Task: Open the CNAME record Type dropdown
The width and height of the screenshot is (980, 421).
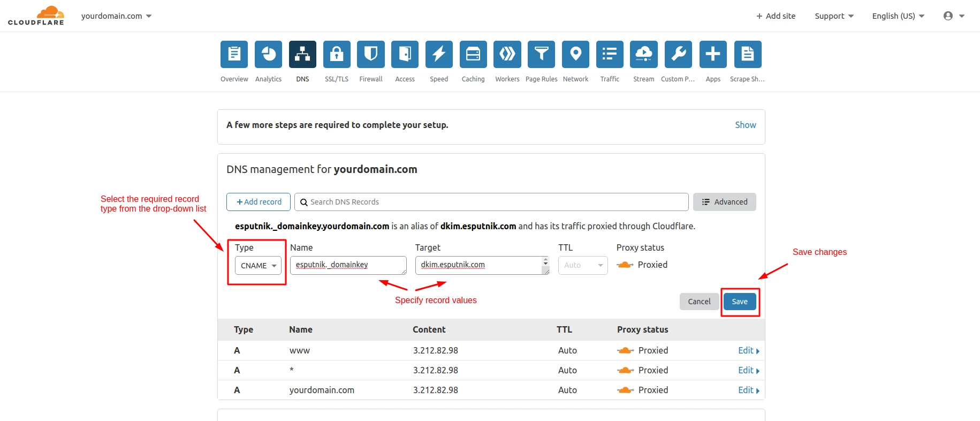Action: pyautogui.click(x=258, y=266)
